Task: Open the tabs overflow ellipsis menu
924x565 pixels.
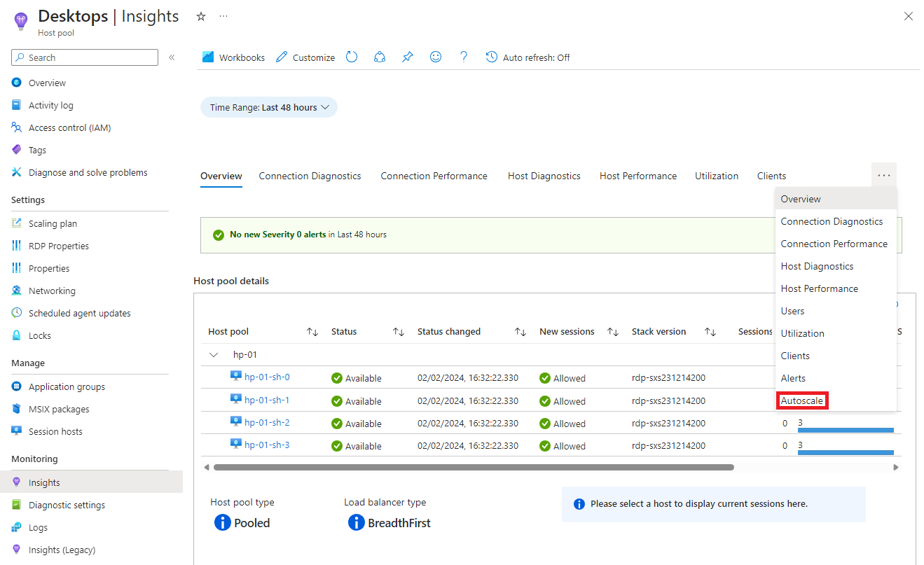Action: tap(883, 176)
